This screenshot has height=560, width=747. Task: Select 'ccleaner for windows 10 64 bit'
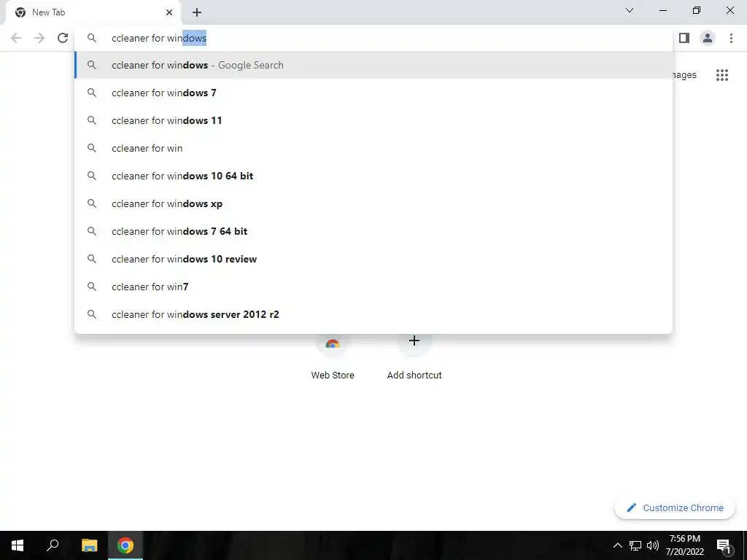(x=373, y=176)
